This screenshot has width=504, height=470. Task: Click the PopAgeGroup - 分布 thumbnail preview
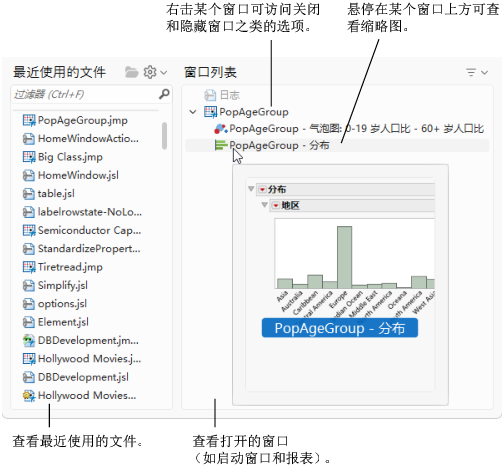point(340,284)
